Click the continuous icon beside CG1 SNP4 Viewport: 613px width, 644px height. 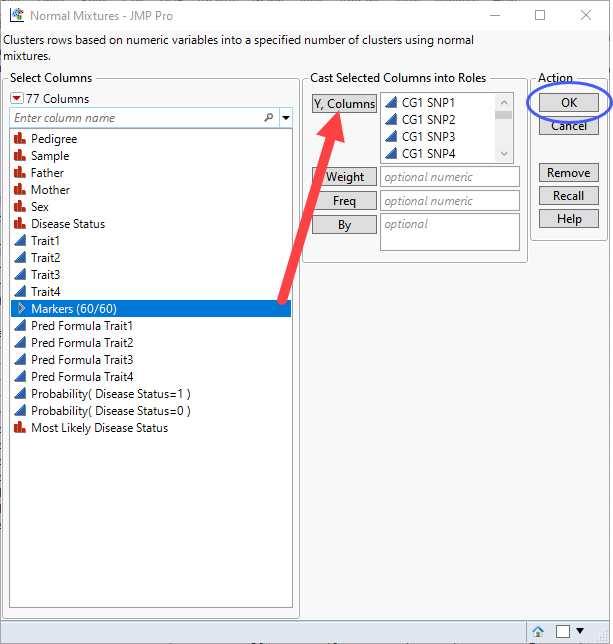(x=391, y=154)
